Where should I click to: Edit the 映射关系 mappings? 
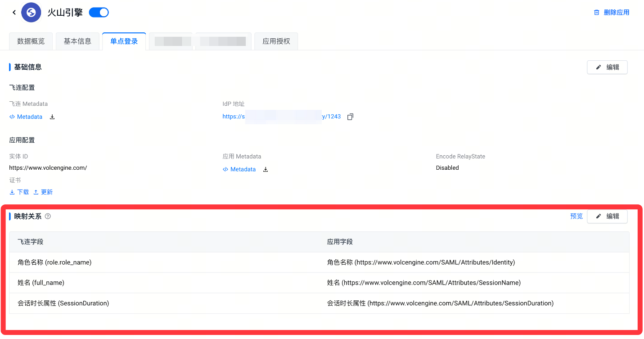(607, 216)
